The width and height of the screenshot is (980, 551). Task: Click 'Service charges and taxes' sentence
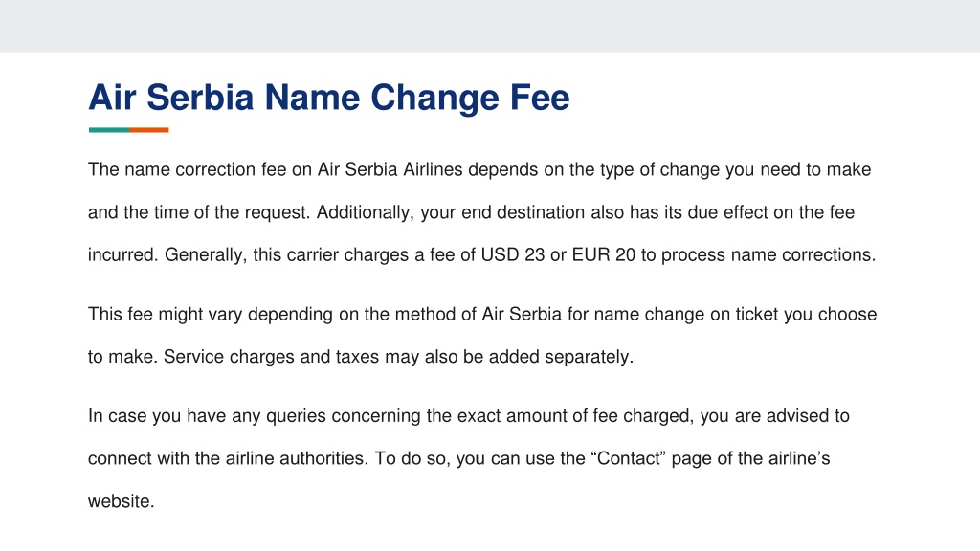(271, 357)
